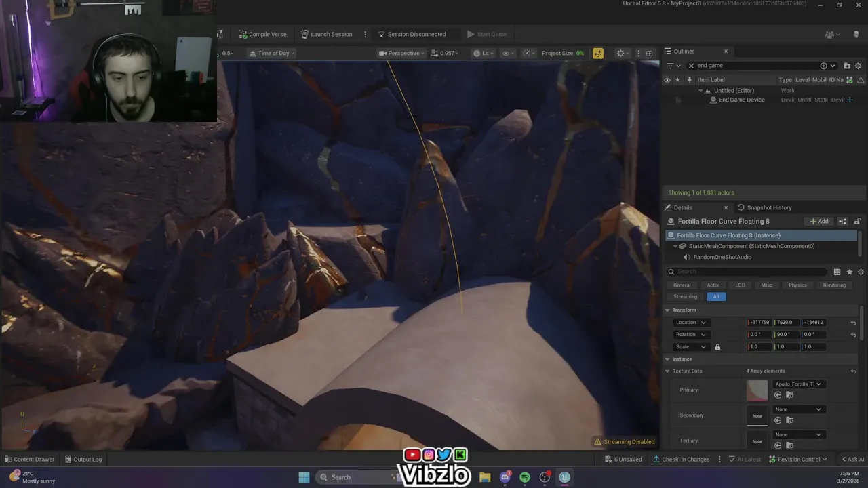Open property matrix table icon
Screen dimensions: 868x488
pyautogui.click(x=837, y=272)
